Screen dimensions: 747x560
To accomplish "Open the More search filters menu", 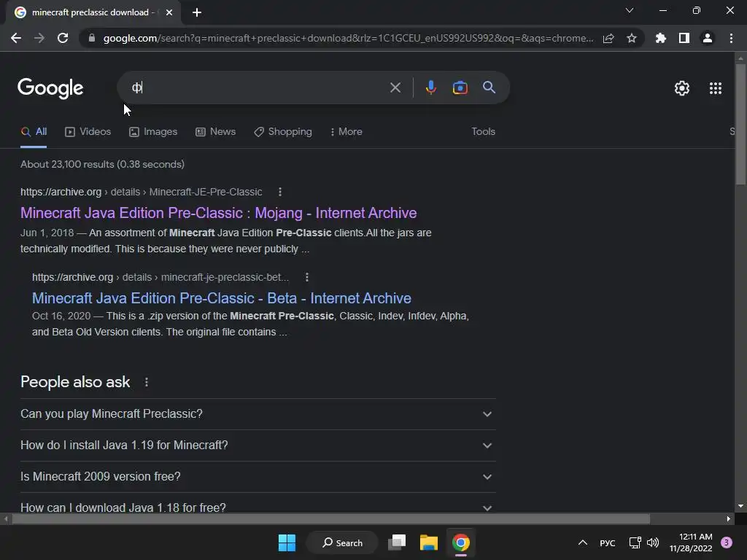I will pos(347,132).
